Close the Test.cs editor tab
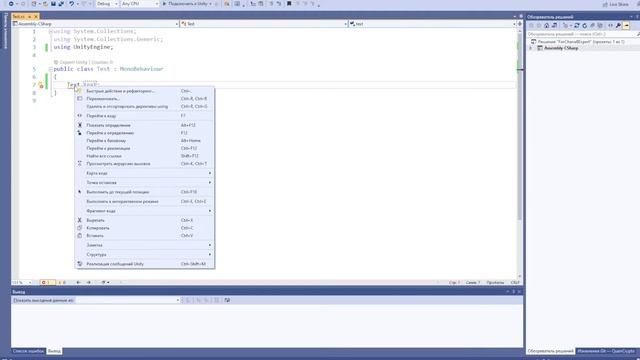Screen dimensions: 640x360 pos(36,16)
